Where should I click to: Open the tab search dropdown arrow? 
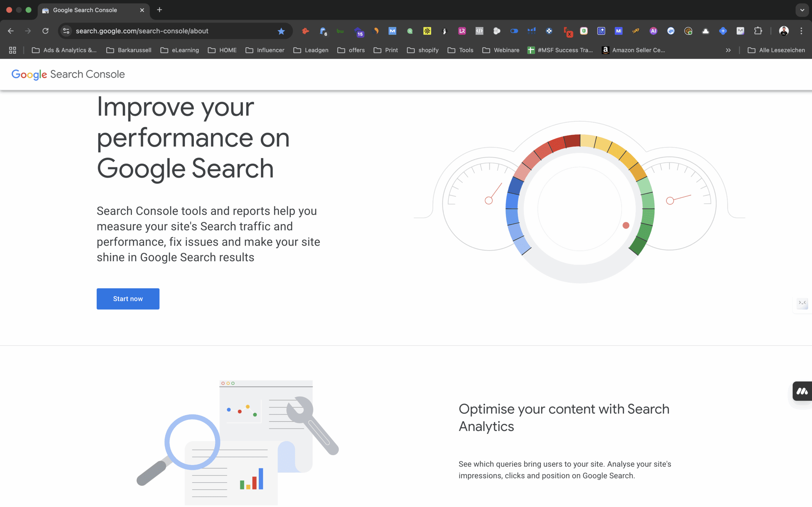click(x=802, y=10)
